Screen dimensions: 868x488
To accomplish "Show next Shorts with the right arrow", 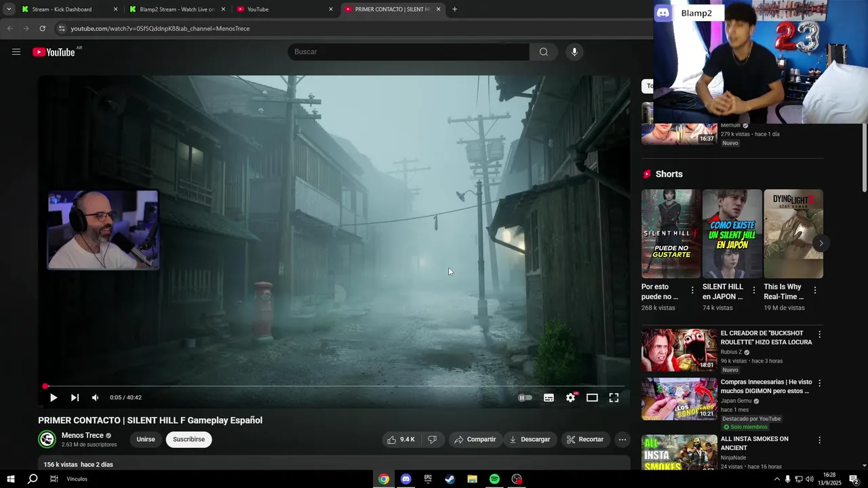I will coord(821,243).
